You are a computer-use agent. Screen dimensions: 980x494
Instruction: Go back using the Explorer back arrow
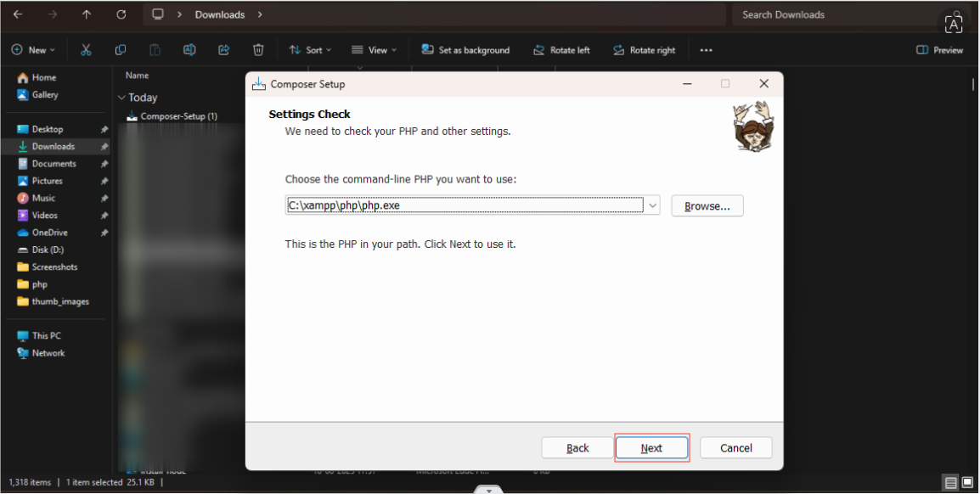[18, 14]
